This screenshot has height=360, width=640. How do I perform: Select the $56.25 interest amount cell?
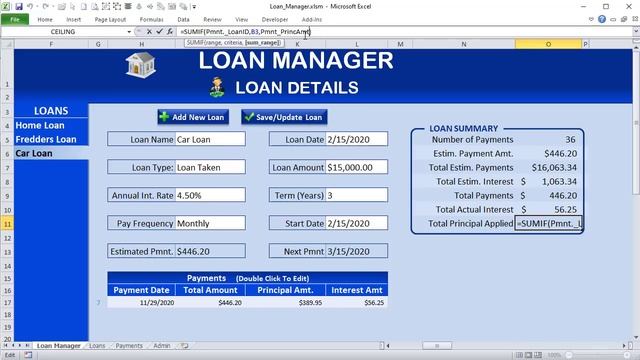pyautogui.click(x=356, y=302)
